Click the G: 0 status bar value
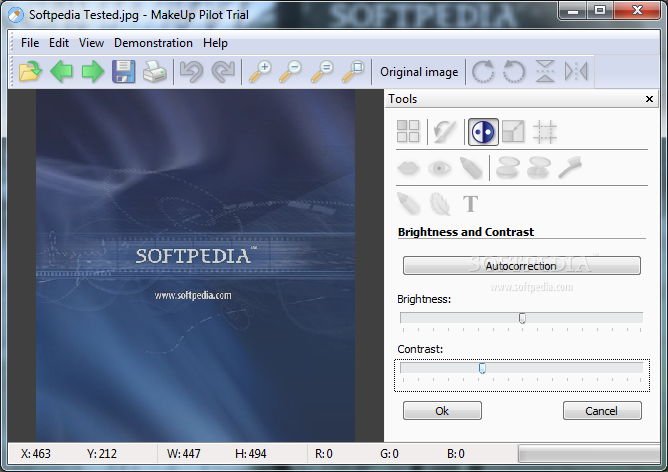668x472 pixels. [x=389, y=454]
